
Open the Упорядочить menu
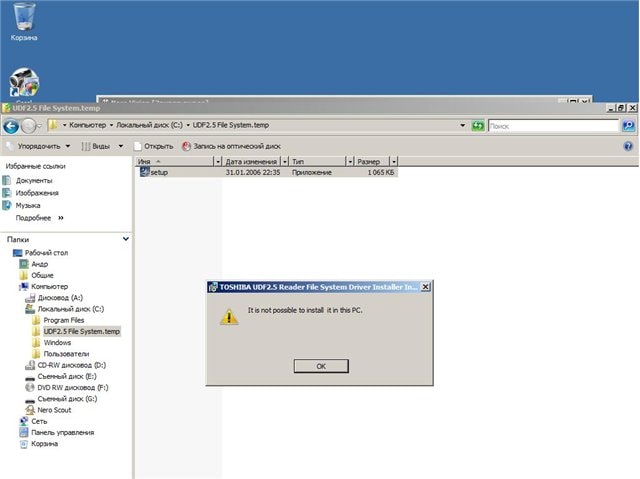39,146
